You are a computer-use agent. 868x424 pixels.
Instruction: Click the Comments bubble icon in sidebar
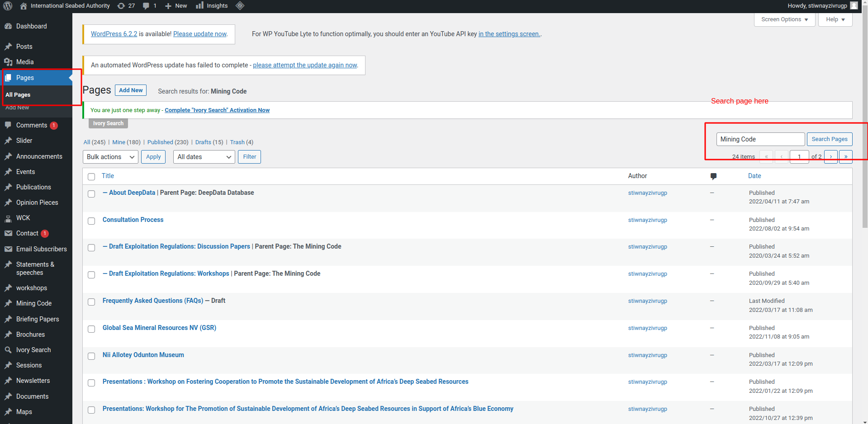8,125
